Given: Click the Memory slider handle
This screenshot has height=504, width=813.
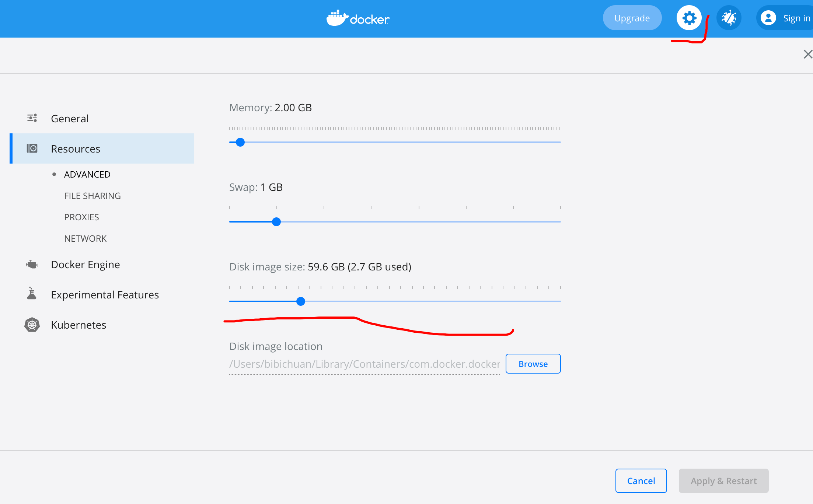Looking at the screenshot, I should (x=240, y=142).
